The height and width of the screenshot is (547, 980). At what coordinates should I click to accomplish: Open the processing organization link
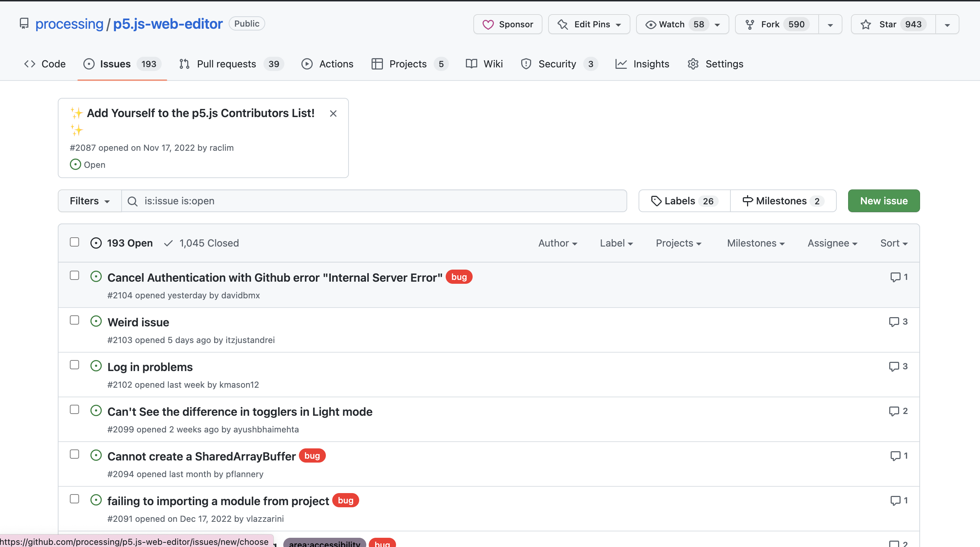69,24
